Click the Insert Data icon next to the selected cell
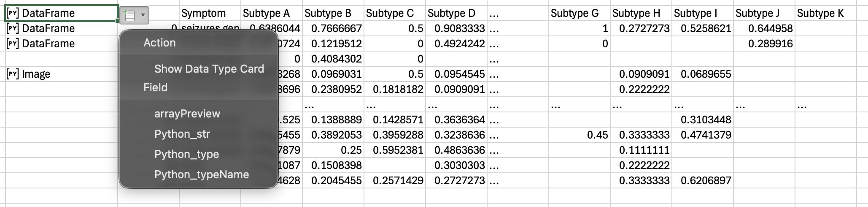Screen dimensions: 868x207 [129, 16]
